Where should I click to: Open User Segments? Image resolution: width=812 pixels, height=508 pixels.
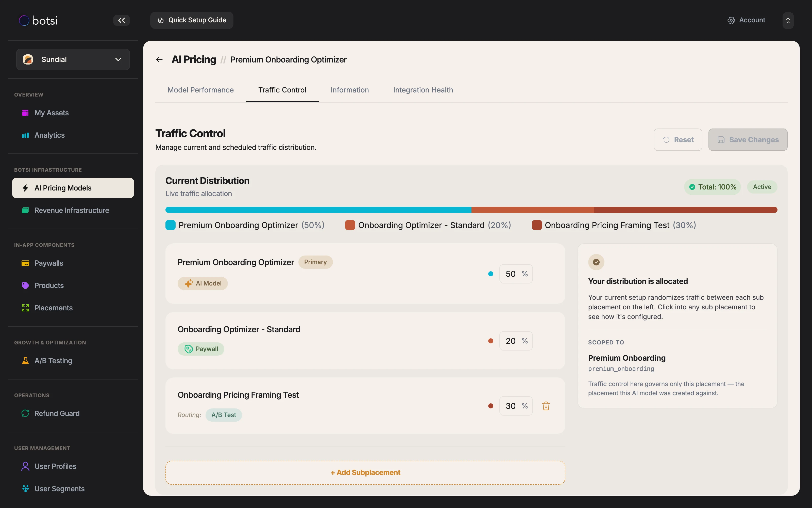click(x=73, y=488)
